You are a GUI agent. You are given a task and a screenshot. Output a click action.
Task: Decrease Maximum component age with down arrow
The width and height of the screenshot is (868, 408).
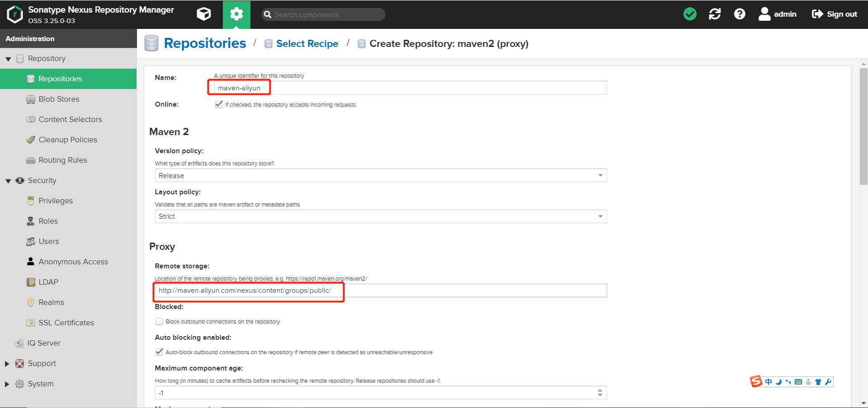point(600,395)
